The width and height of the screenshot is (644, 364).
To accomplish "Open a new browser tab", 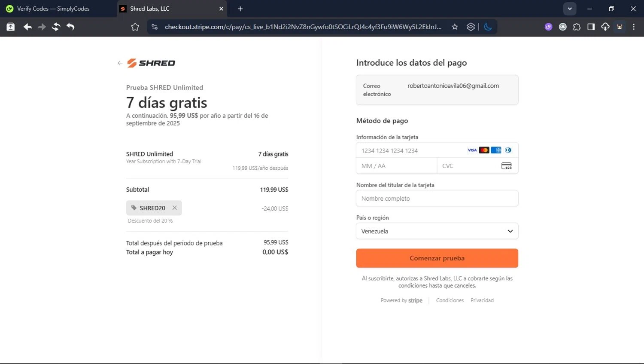I will [240, 9].
